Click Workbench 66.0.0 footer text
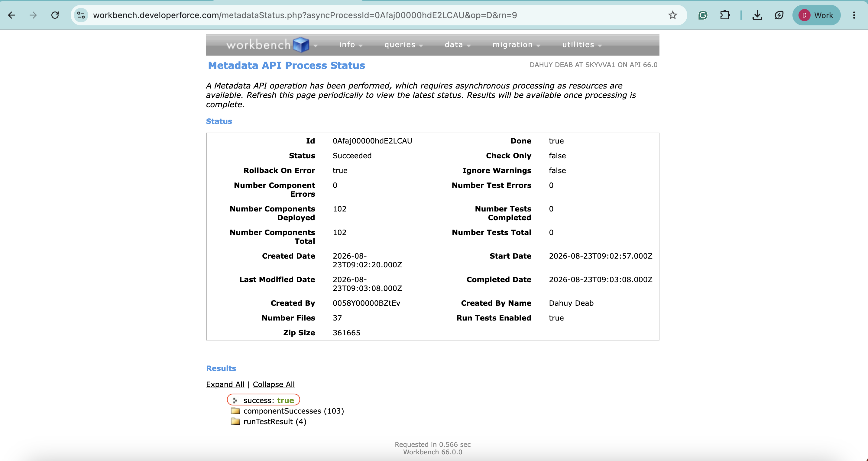 (x=433, y=452)
